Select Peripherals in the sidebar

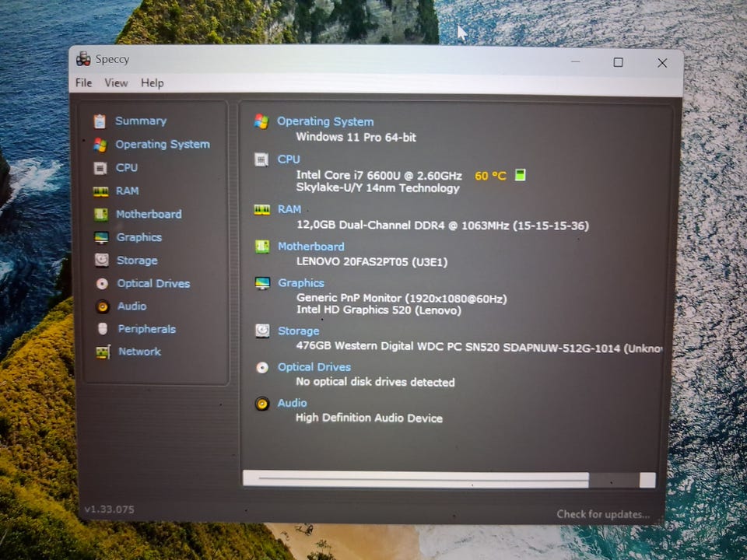(x=147, y=329)
